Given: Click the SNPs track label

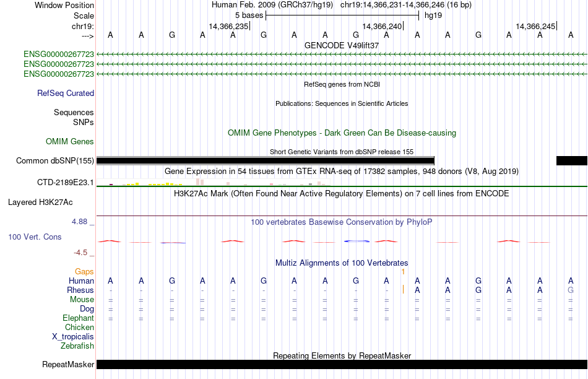Looking at the screenshot, I should (x=84, y=122).
